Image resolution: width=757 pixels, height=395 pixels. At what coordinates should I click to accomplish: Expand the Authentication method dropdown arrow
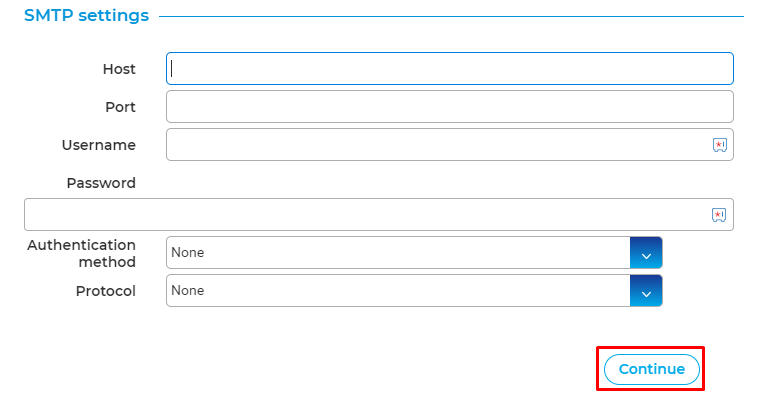point(646,253)
